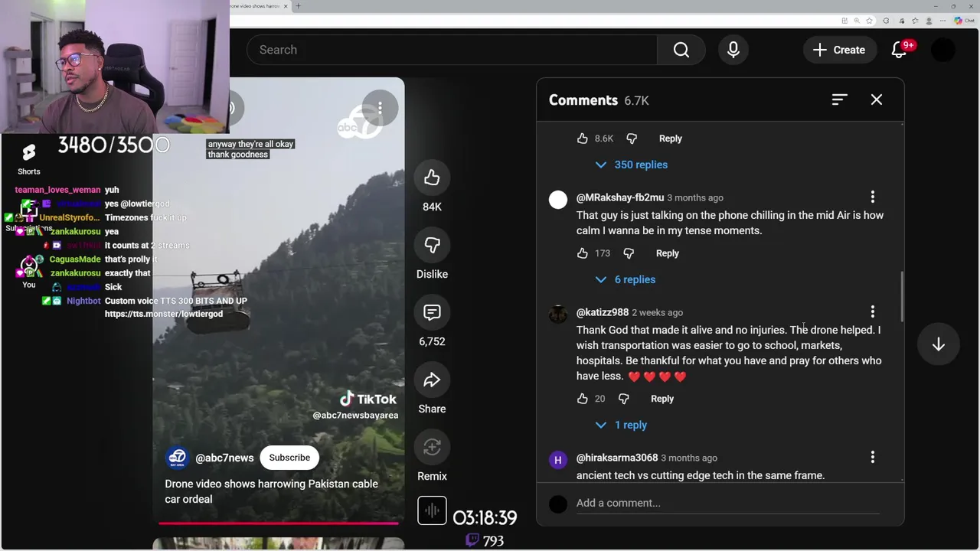Screen dimensions: 980x551
Task: Expand 6 replies under MRakshay comment
Action: (x=626, y=279)
